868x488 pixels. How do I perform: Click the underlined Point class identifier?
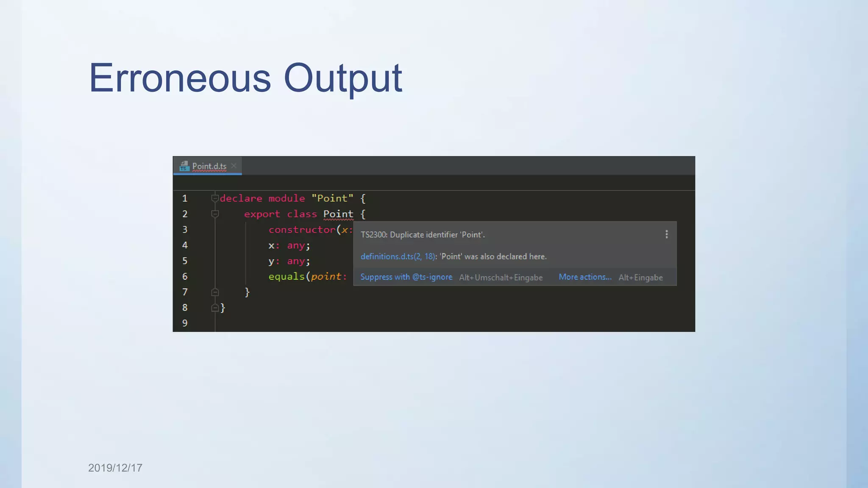click(x=338, y=214)
